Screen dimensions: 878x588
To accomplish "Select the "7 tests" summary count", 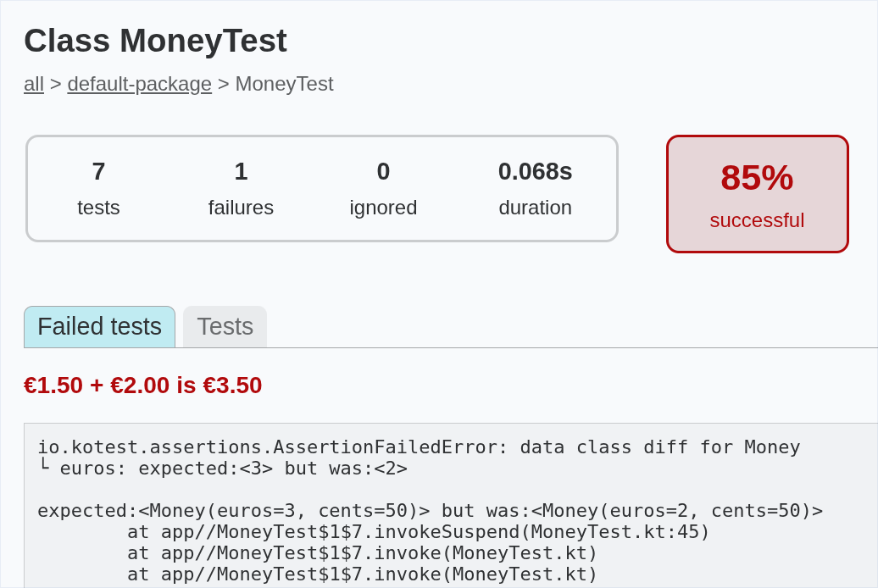I will pyautogui.click(x=98, y=188).
